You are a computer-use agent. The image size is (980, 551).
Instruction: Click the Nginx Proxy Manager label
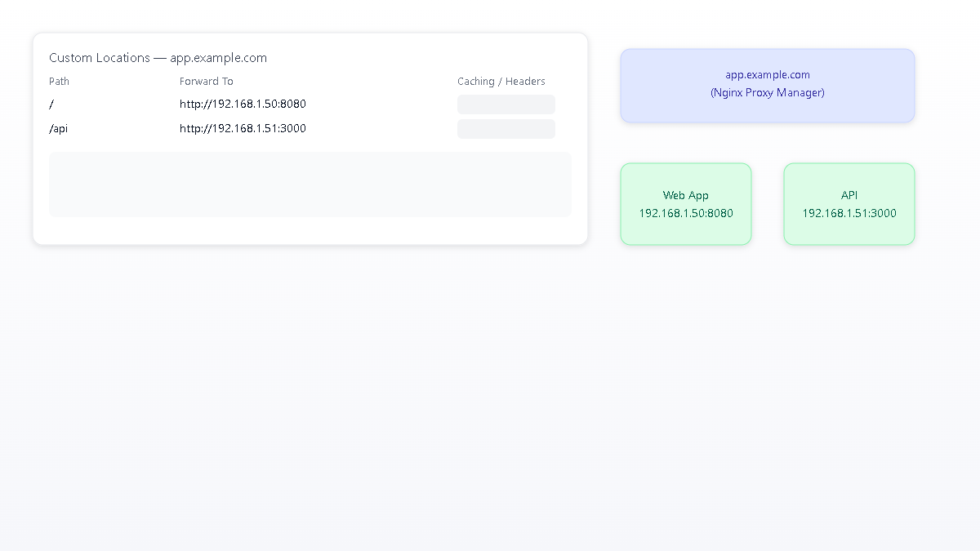point(767,92)
